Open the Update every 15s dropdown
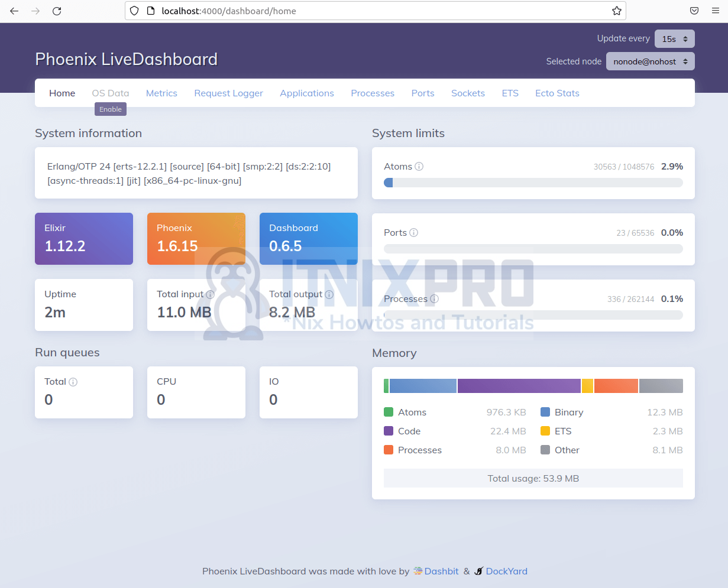 (675, 38)
